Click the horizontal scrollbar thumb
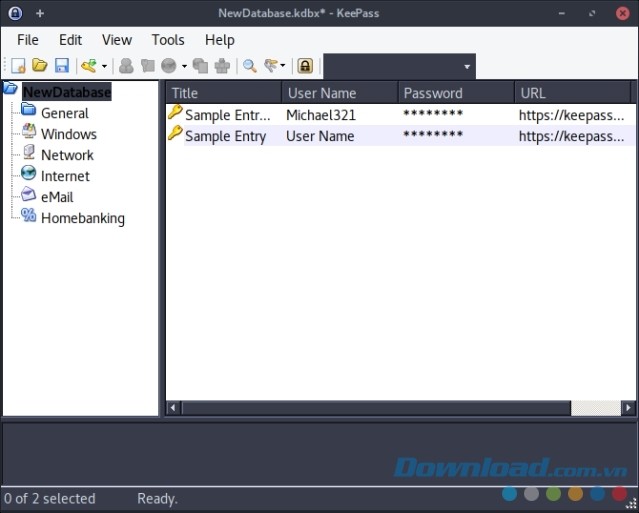This screenshot has width=639, height=513. (376, 408)
